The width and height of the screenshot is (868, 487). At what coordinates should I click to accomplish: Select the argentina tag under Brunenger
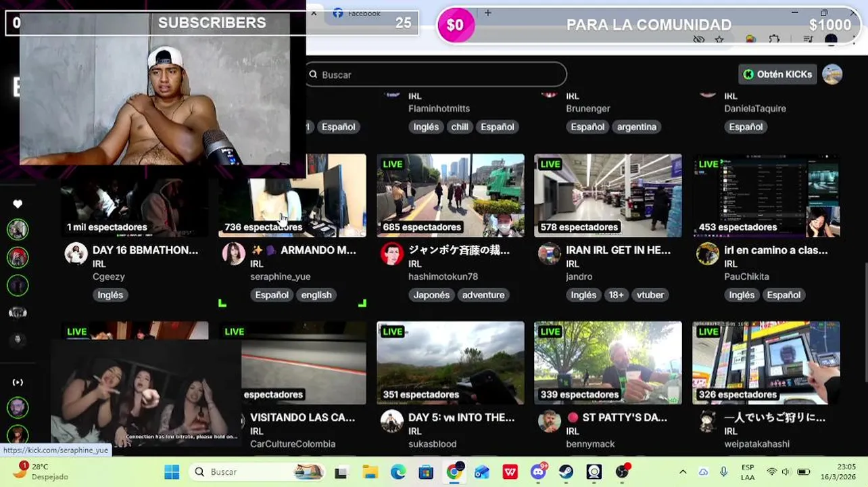637,126
